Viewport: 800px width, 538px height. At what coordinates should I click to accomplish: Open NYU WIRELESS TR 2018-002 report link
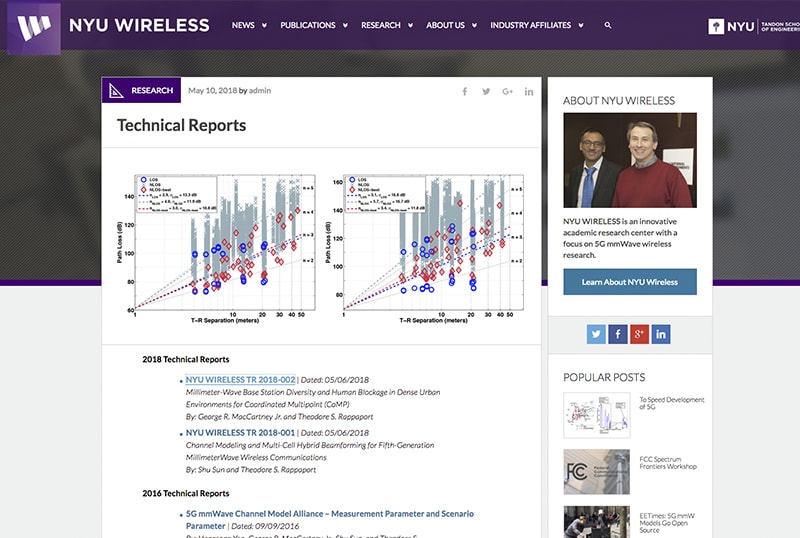240,380
